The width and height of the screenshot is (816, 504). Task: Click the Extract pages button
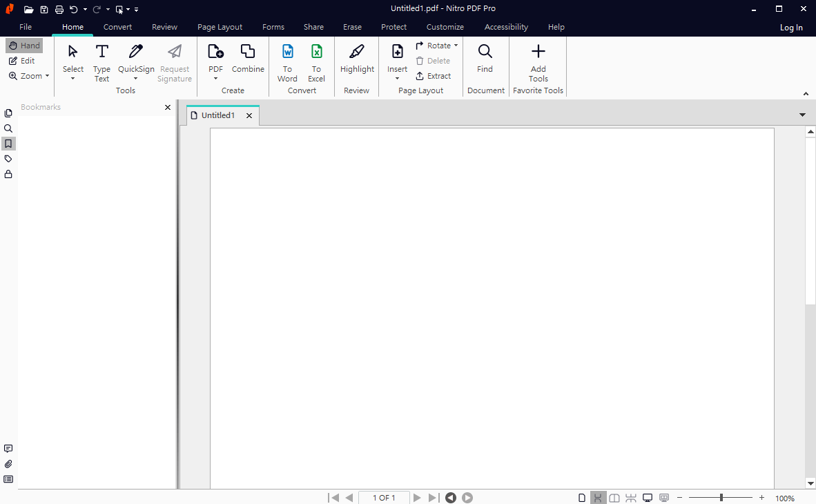click(433, 76)
